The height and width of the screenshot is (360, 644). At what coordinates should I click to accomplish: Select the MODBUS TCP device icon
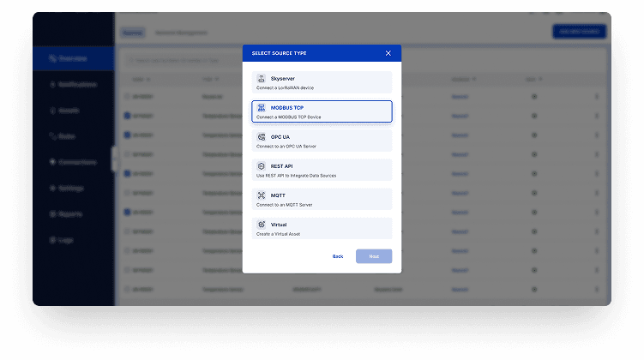click(262, 107)
